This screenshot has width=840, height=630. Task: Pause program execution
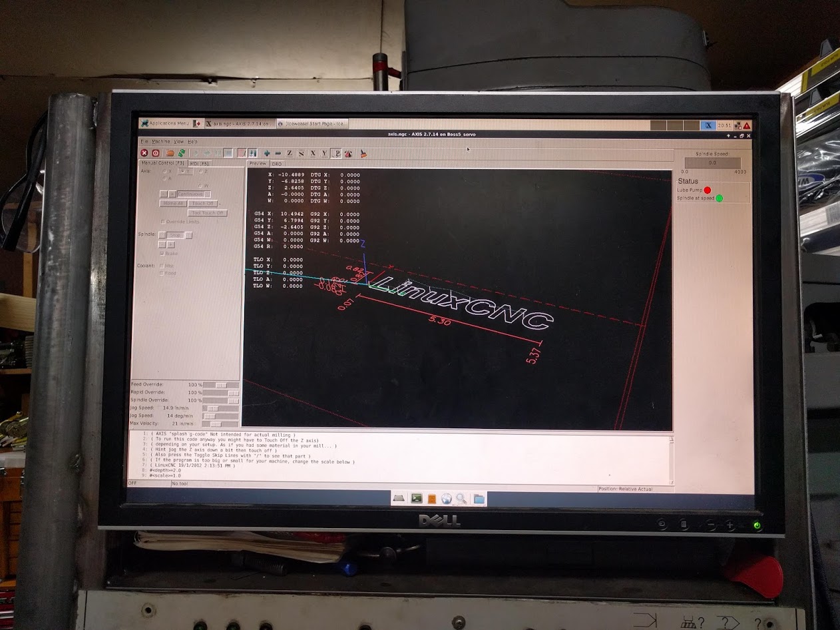tap(217, 153)
